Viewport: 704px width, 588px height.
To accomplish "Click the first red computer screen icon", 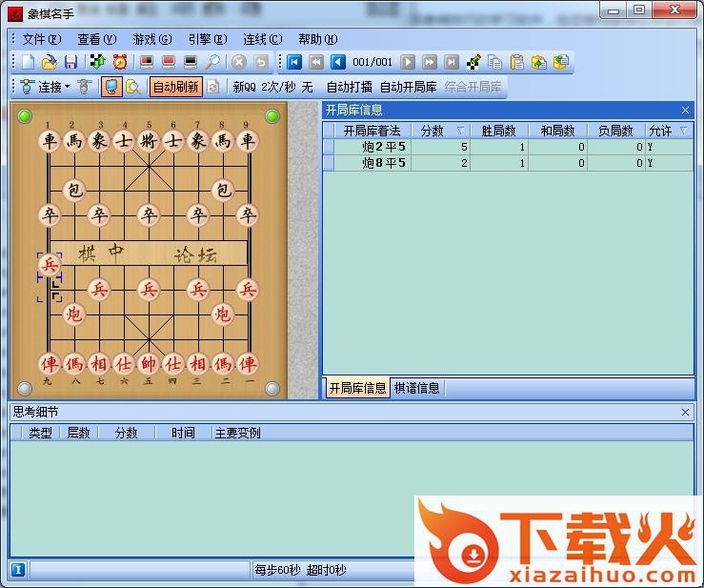I will [147, 62].
